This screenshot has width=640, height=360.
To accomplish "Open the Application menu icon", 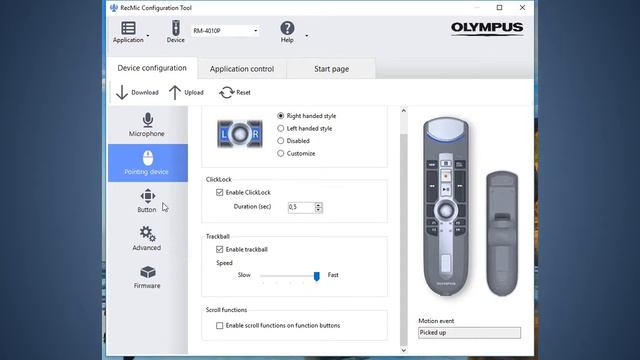I will pos(128,28).
